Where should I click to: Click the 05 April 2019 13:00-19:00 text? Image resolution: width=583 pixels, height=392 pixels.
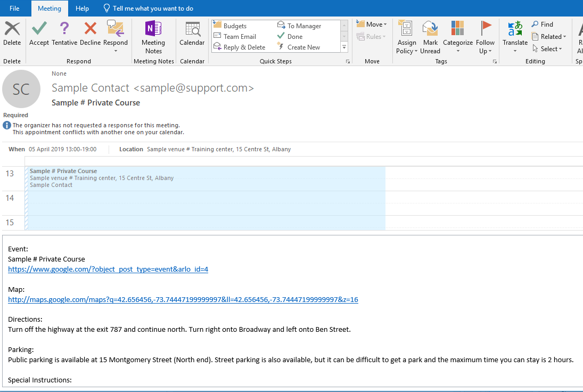[x=62, y=149]
